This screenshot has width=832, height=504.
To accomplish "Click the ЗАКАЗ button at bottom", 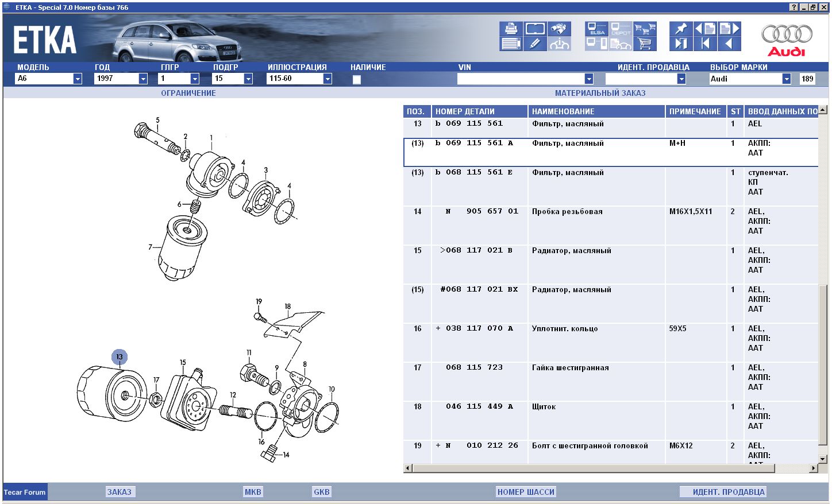I will 120,492.
